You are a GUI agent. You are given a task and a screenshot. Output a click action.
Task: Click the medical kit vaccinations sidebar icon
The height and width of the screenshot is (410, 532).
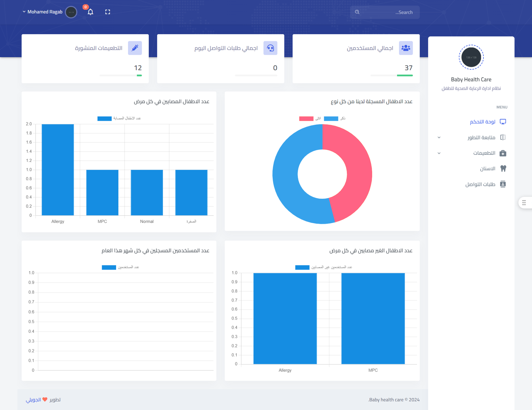point(503,153)
